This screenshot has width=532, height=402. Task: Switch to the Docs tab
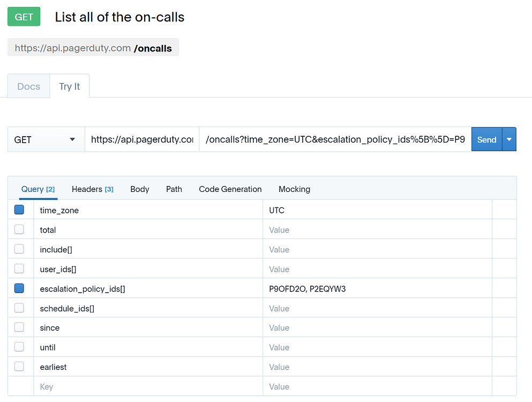[28, 86]
